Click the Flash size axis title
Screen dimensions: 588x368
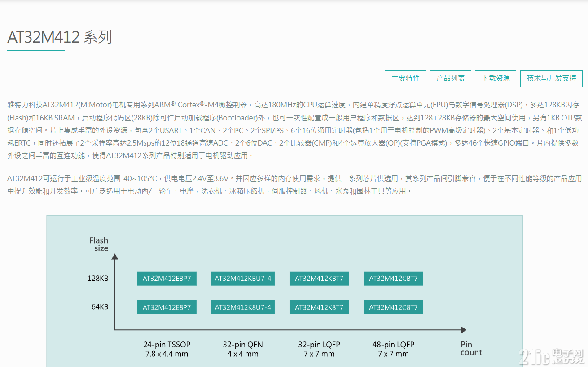pos(99,244)
